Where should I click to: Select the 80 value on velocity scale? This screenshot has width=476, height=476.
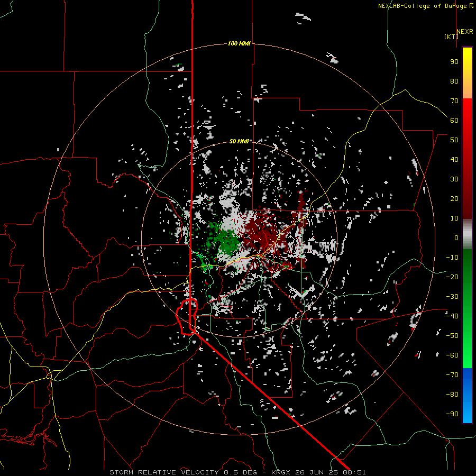(454, 81)
